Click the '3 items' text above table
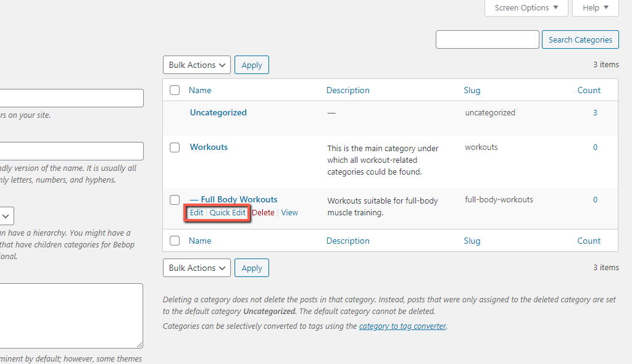Image resolution: width=632 pixels, height=364 pixels. (606, 65)
